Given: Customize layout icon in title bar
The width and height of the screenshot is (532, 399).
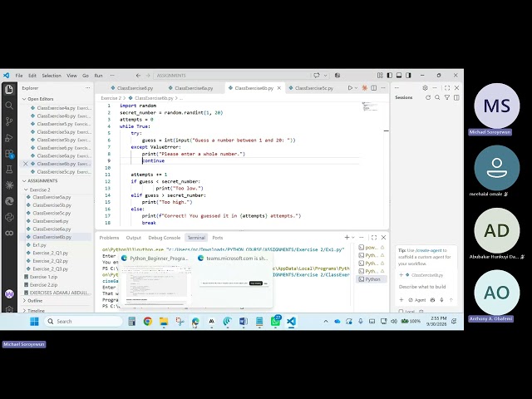Looking at the screenshot, I should 380,76.
